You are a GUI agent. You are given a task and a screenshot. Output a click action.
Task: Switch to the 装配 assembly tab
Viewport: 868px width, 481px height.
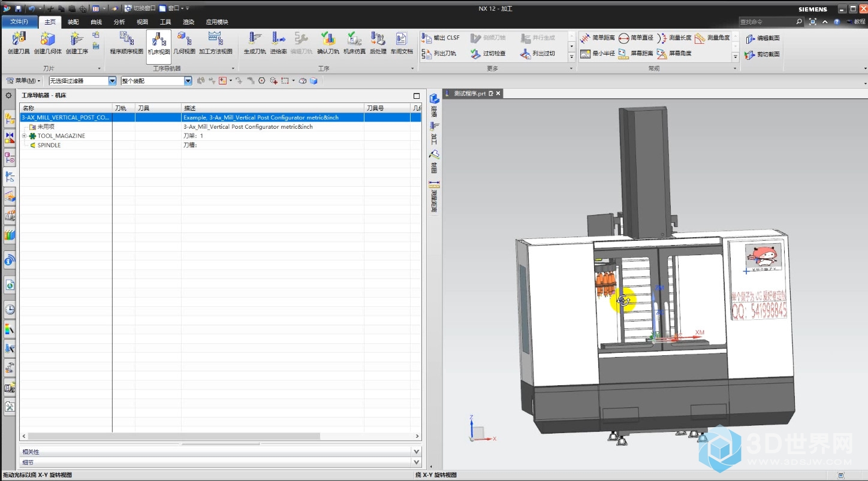tap(73, 22)
